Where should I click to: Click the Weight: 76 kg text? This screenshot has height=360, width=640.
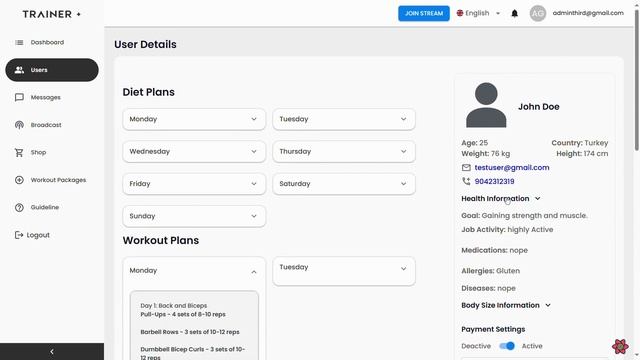(x=485, y=153)
